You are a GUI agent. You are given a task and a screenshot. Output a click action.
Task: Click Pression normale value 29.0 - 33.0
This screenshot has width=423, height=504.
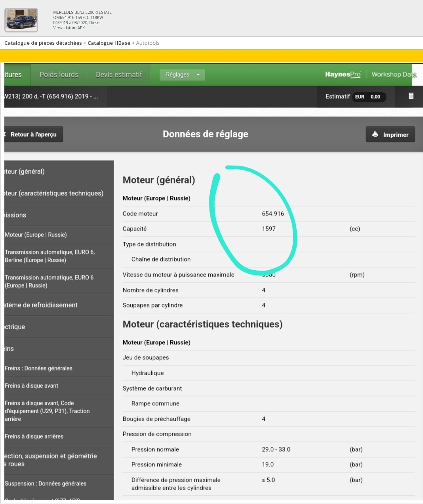pos(276,449)
